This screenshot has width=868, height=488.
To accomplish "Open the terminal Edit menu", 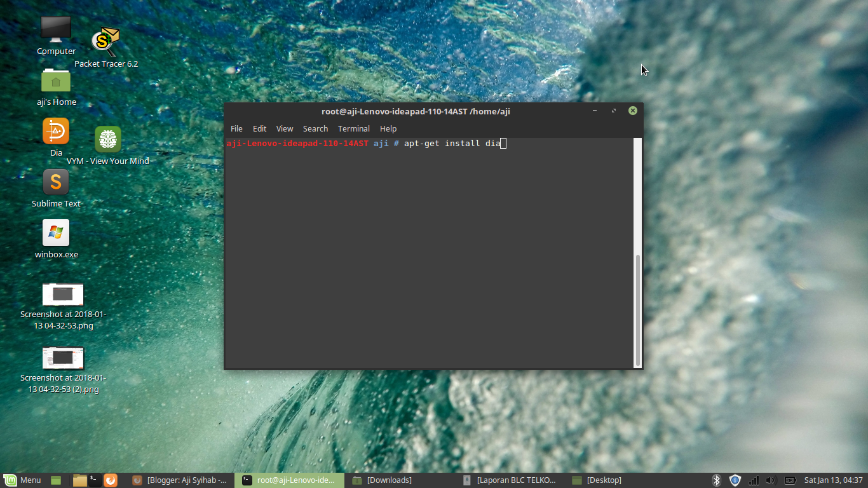I will click(x=259, y=128).
